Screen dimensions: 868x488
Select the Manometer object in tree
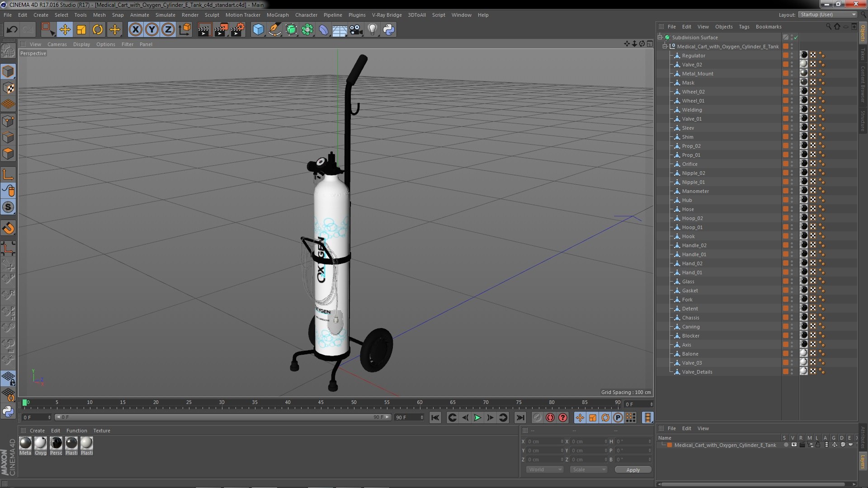pyautogui.click(x=695, y=191)
